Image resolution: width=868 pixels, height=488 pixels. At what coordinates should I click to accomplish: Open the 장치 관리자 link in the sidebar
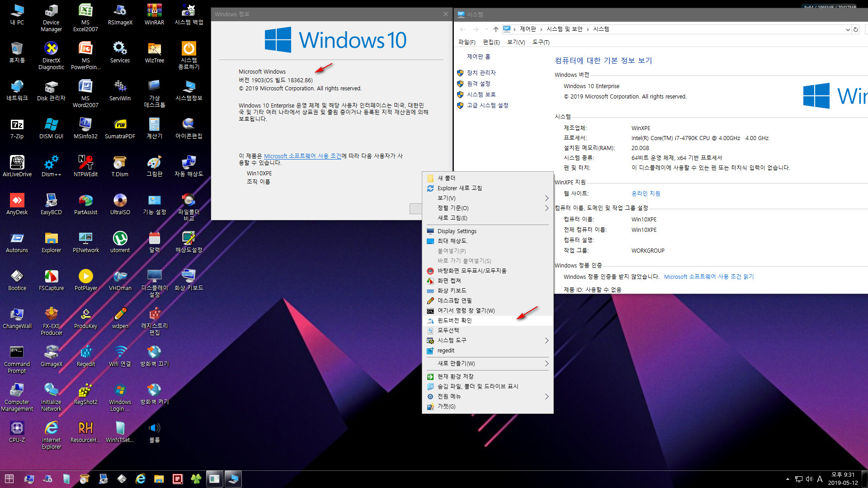(x=481, y=73)
